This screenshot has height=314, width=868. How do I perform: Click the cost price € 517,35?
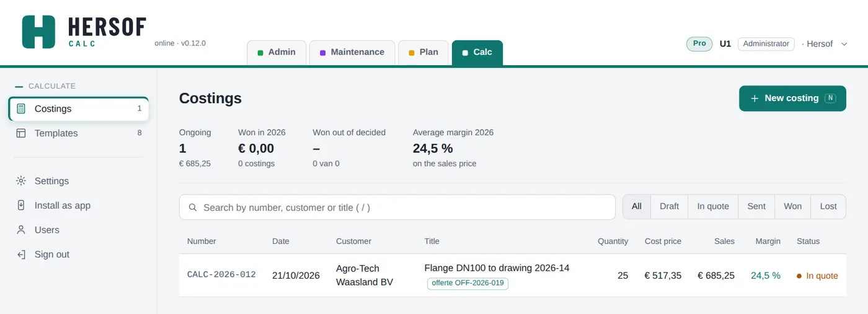(663, 276)
